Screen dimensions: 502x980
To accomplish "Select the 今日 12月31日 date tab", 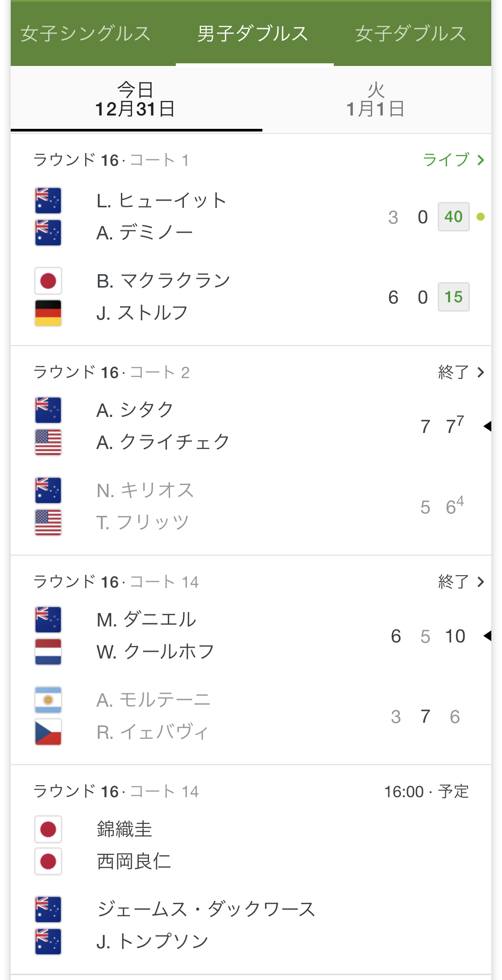I will coord(136,100).
